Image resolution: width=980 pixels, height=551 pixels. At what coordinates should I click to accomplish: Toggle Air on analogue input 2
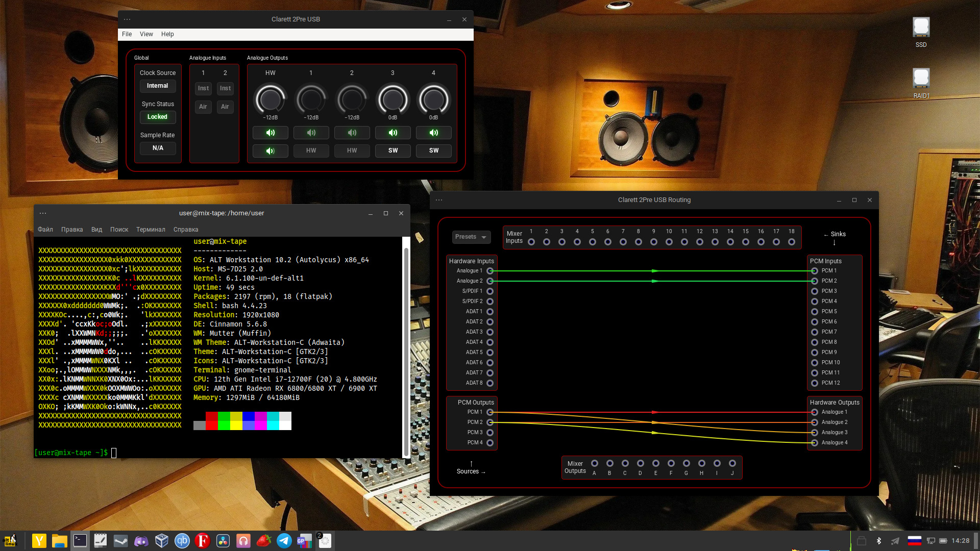coord(225,107)
